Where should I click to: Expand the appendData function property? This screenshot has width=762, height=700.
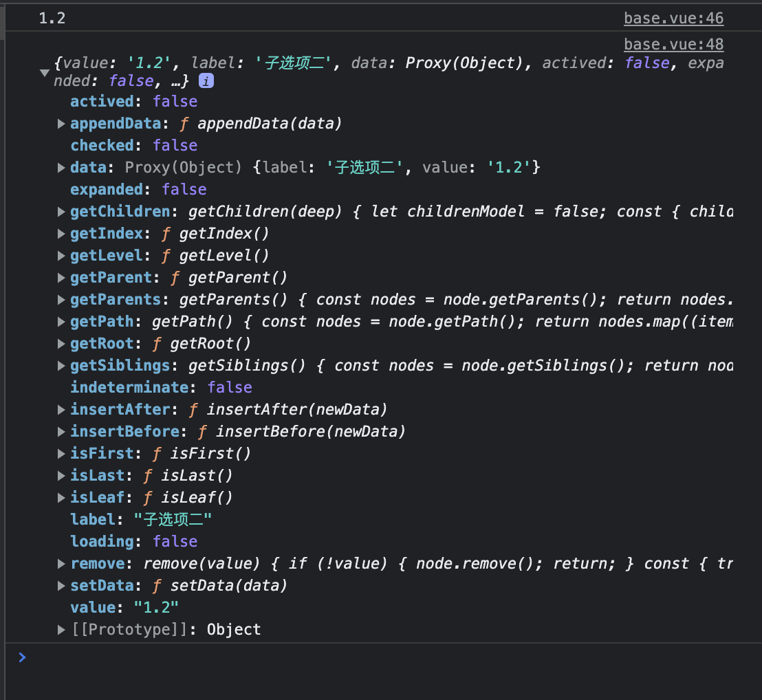60,124
